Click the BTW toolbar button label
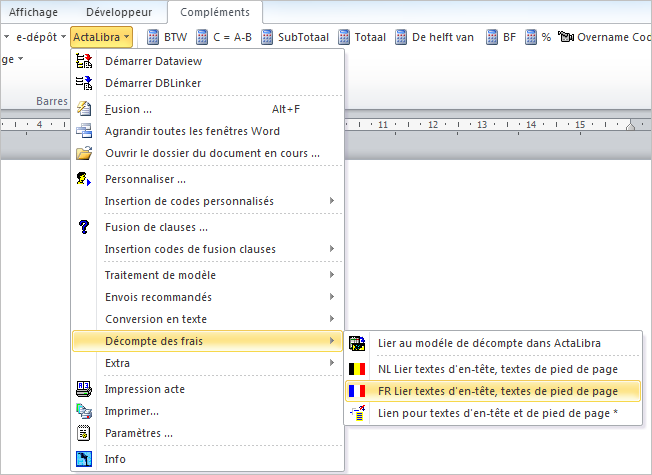 (x=175, y=37)
